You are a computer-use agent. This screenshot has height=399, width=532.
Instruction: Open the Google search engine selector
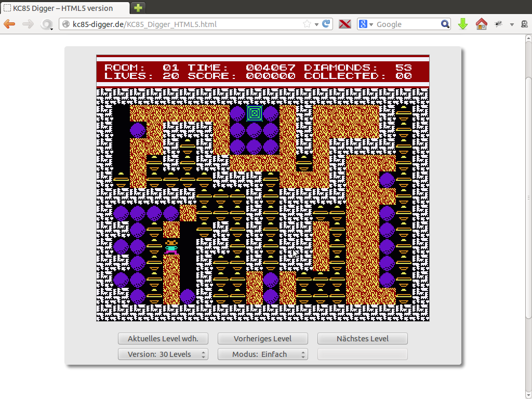[x=366, y=24]
